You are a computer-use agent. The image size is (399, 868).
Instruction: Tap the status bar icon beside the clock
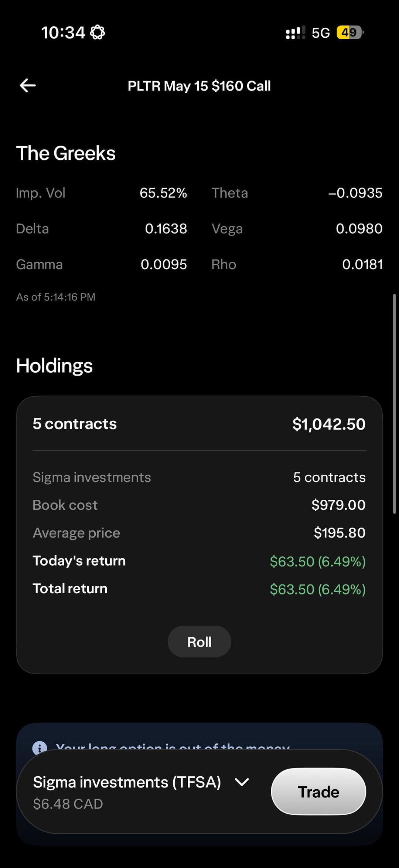pos(98,32)
